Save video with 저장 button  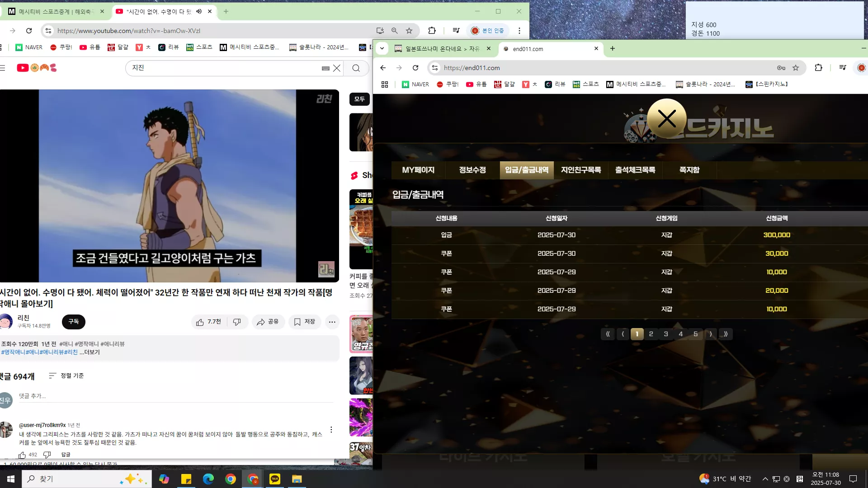(305, 322)
